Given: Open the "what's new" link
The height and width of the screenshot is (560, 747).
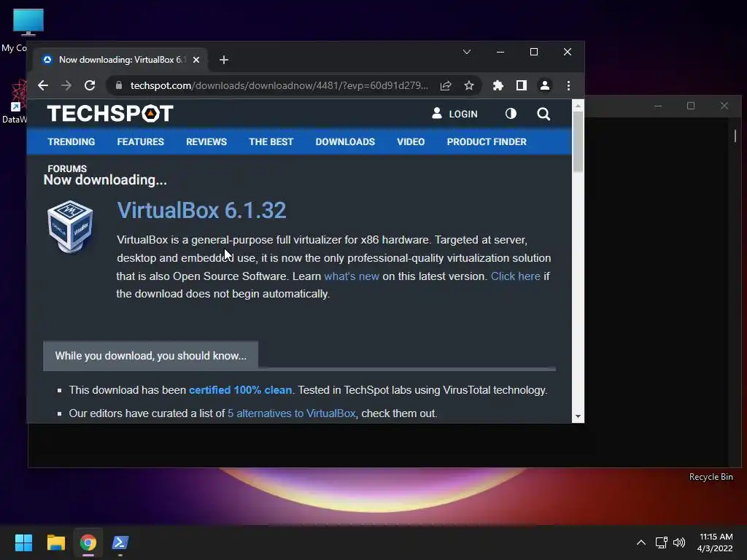Looking at the screenshot, I should (352, 276).
